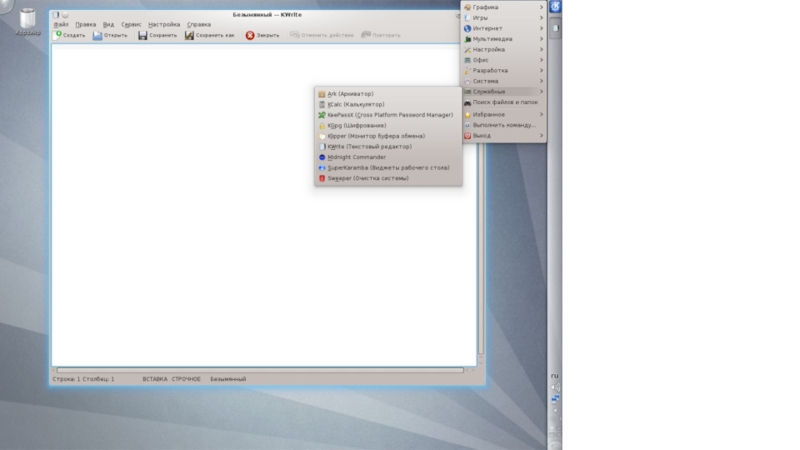Screen dimensions: 800x450
Task: Click the Сохранить как toolbar icon
Action: (190, 35)
